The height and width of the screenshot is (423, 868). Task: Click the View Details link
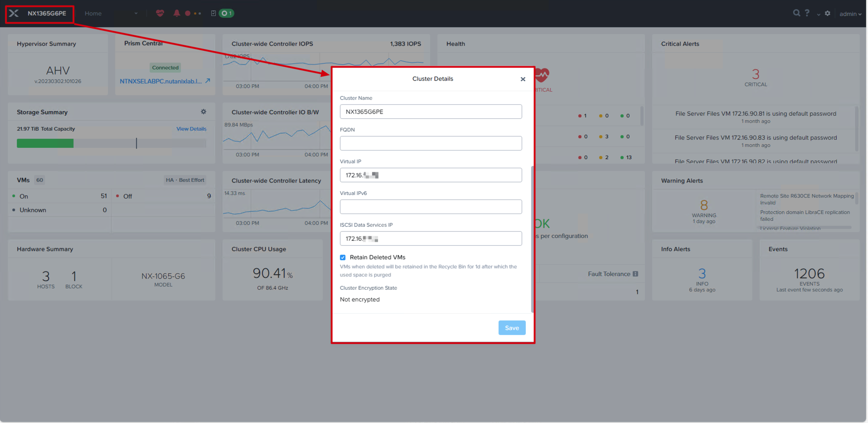pos(191,129)
